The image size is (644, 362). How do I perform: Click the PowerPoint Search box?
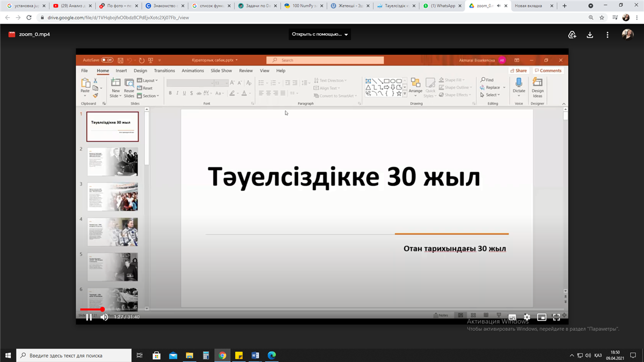(325, 60)
